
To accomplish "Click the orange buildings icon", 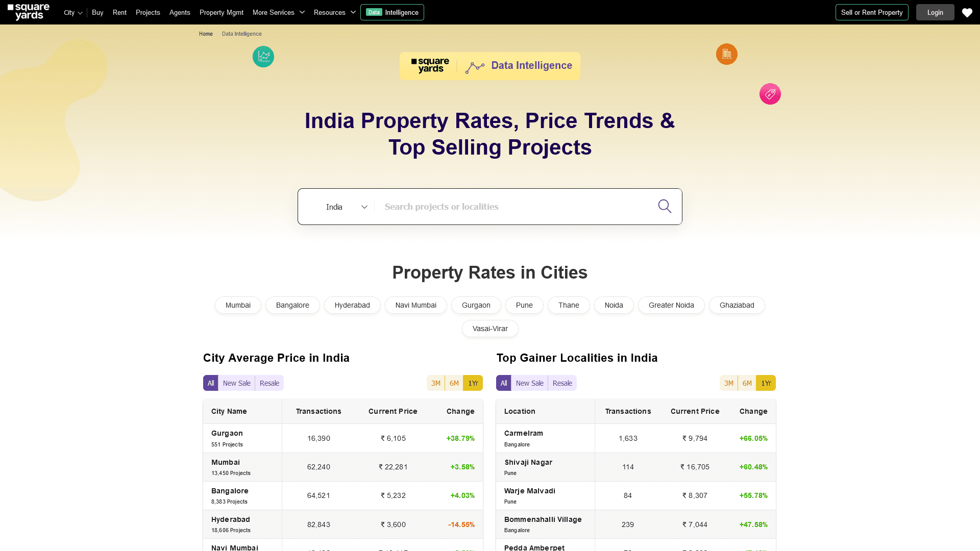I will [726, 54].
